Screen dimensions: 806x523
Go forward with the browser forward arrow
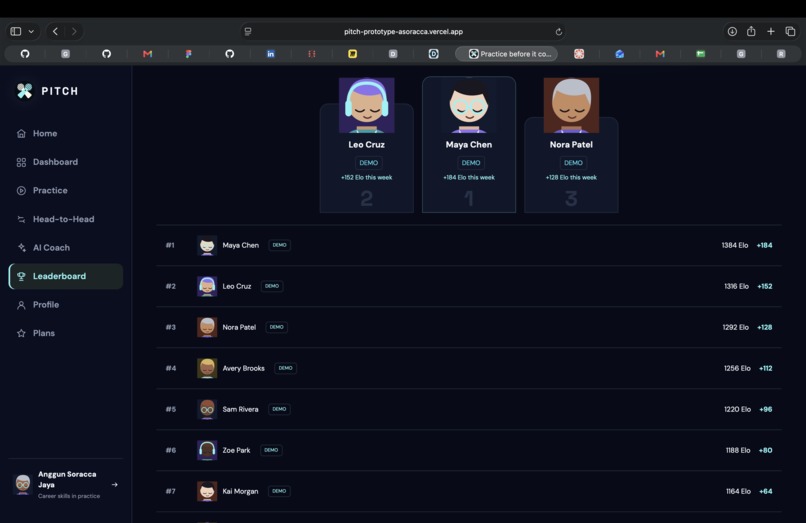point(74,31)
